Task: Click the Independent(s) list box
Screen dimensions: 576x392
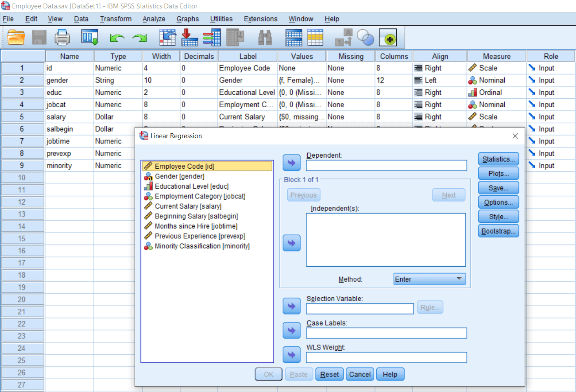Action: point(386,240)
